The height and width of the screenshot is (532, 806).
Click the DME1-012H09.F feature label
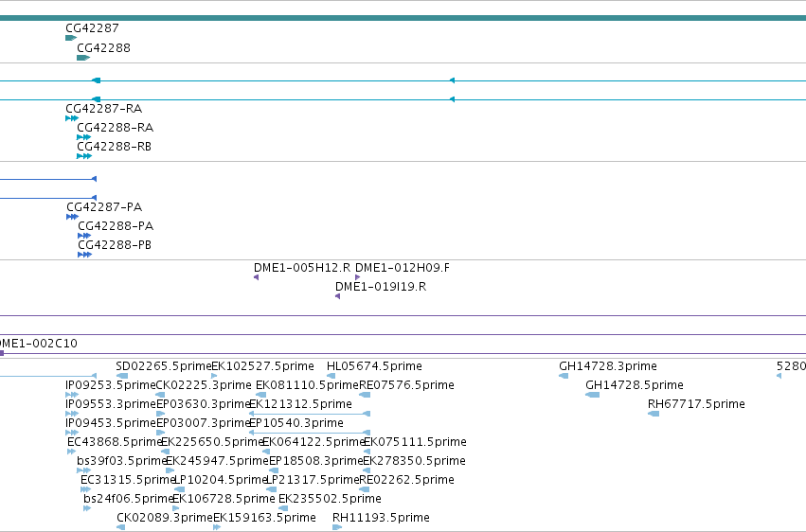pyautogui.click(x=403, y=268)
